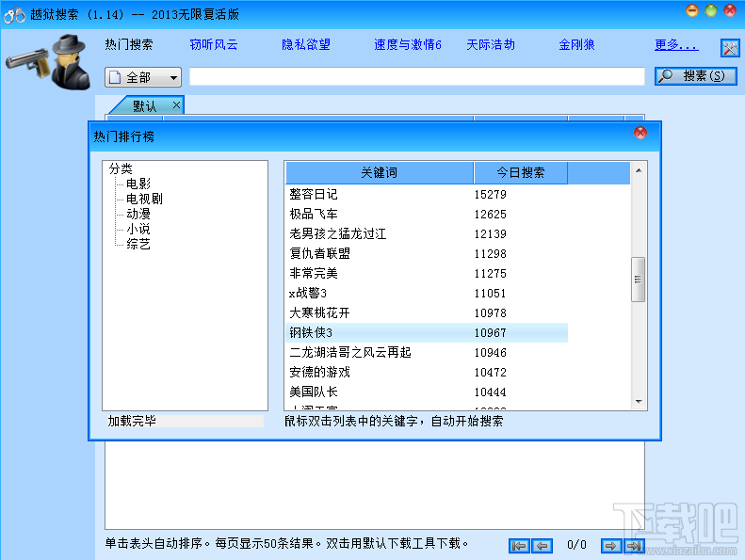Click search count 12625

(x=491, y=215)
